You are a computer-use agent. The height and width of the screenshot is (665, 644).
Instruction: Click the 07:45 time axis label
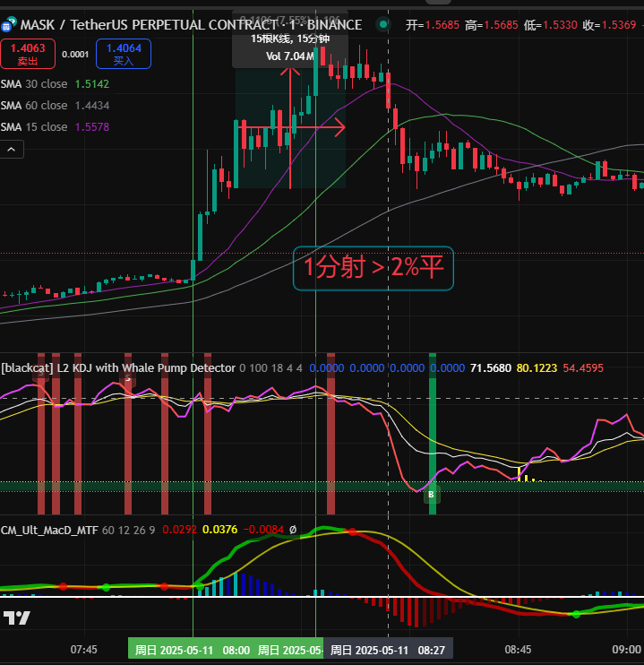click(x=84, y=650)
